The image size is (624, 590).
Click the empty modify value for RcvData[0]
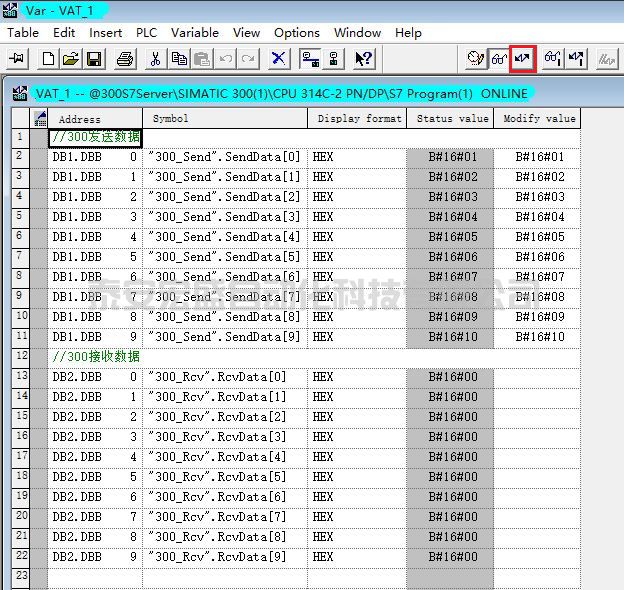[540, 377]
